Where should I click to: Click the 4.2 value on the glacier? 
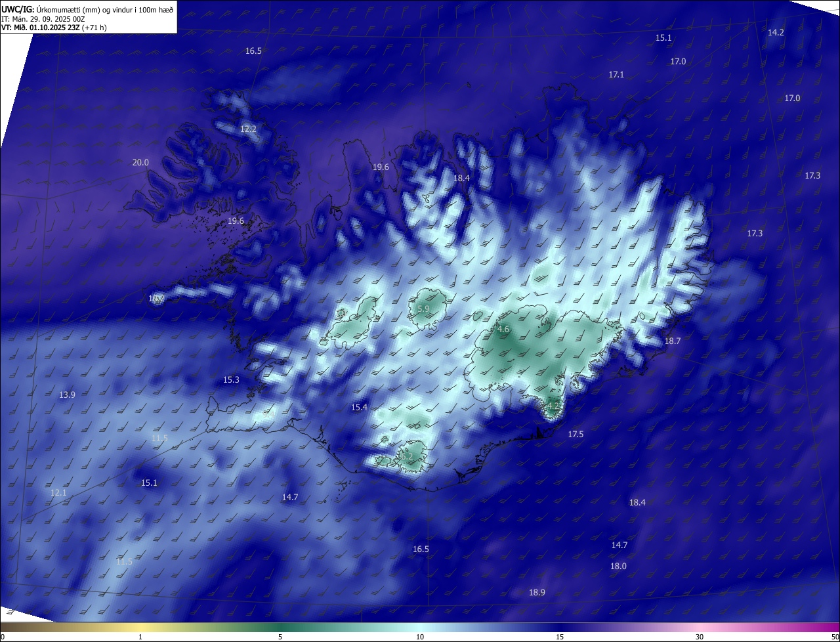click(553, 406)
